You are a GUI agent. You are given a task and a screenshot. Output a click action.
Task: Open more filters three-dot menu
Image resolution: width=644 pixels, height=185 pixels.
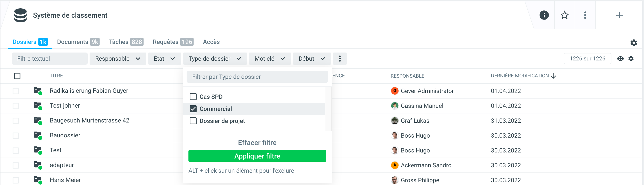(x=339, y=59)
